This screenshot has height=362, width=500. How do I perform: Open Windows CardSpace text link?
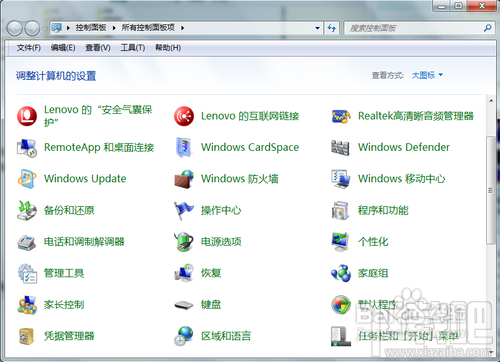click(250, 147)
